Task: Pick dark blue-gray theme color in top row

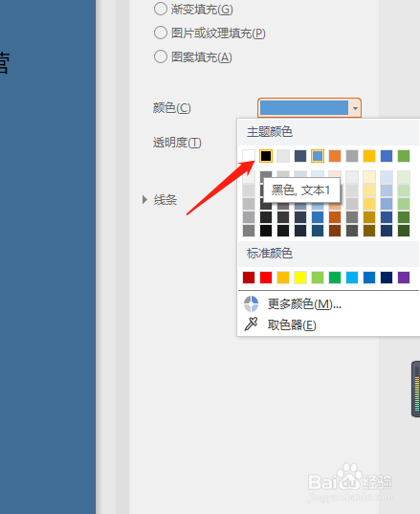Action: 300,156
